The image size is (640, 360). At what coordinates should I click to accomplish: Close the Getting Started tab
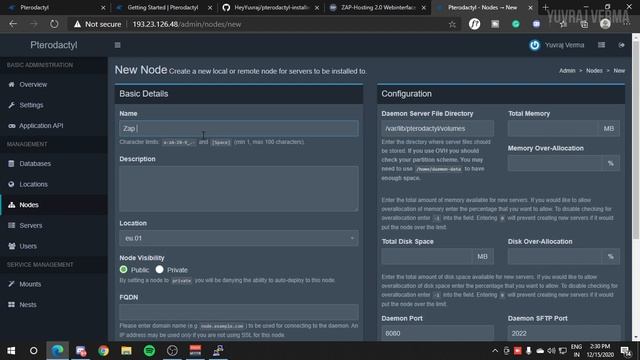coord(210,8)
